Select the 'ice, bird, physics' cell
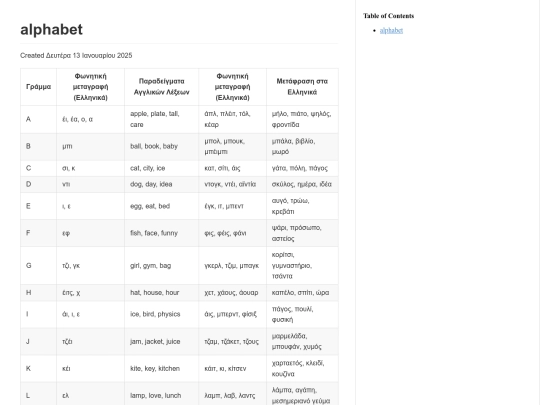 (162, 314)
